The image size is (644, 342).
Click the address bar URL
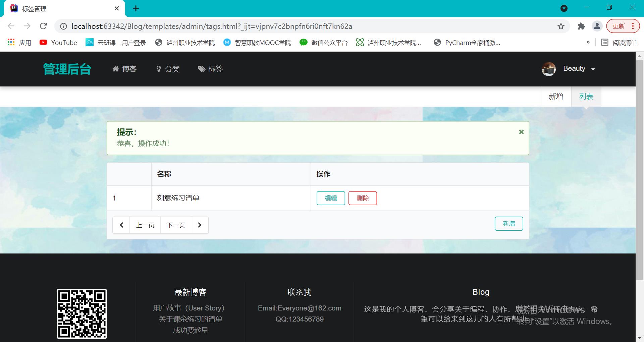(212, 26)
